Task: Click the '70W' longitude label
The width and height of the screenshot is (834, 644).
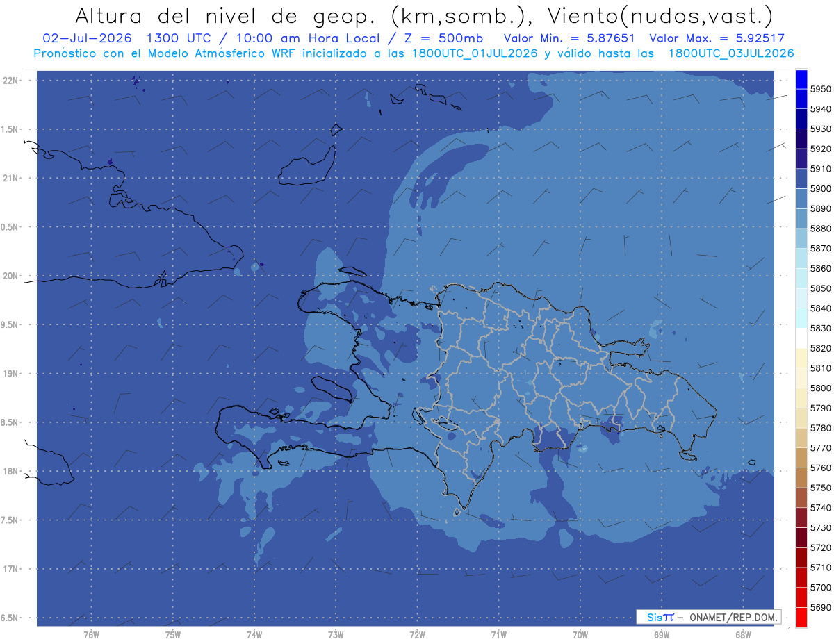Action: click(580, 634)
